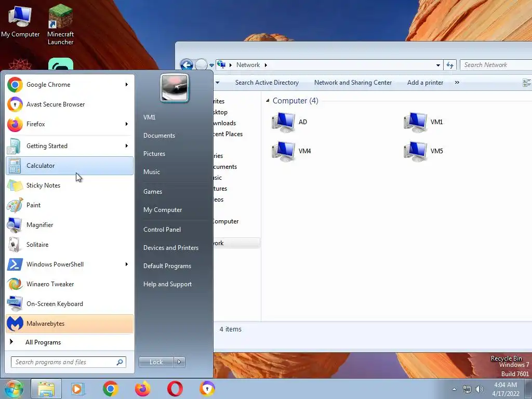Open Games from Start menu right pane
This screenshot has height=399, width=532.
pyautogui.click(x=153, y=192)
